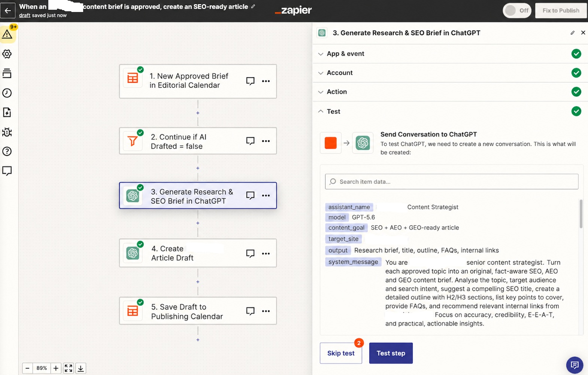This screenshot has height=375, width=588.
Task: Open more options for Save Draft step
Action: click(266, 311)
